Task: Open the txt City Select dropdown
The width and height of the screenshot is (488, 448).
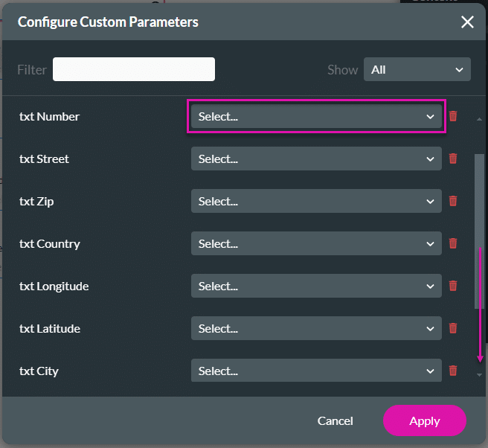Action: 316,371
